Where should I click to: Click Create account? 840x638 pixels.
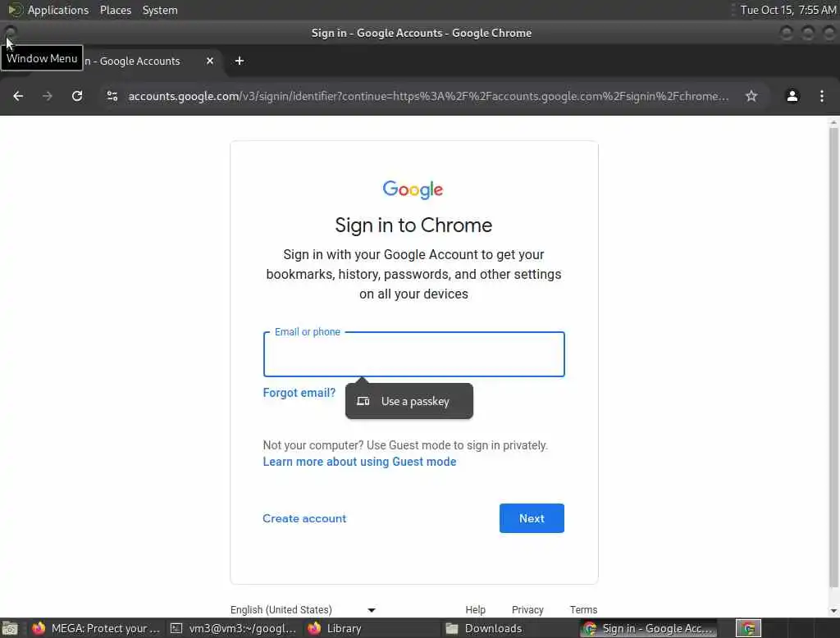(x=304, y=518)
